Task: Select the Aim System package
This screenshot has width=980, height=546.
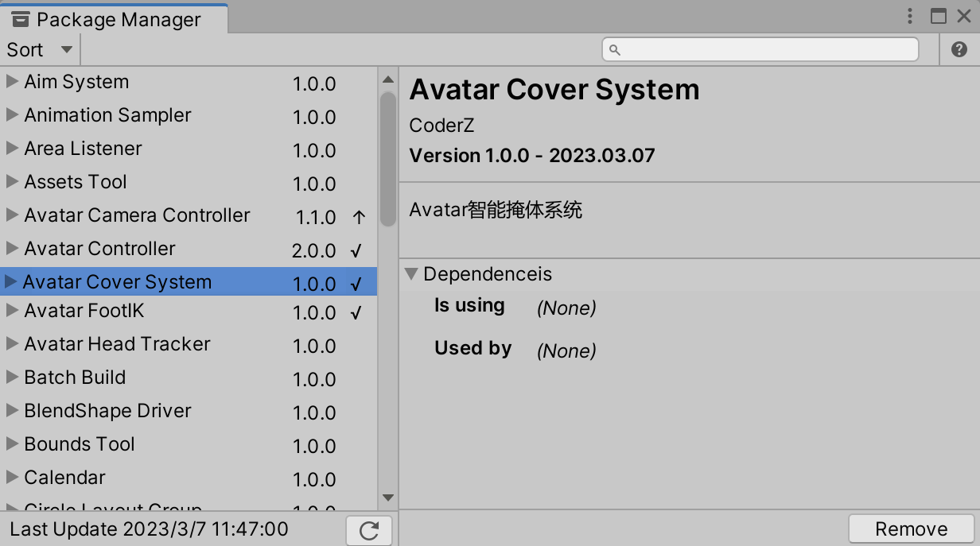Action: click(x=189, y=83)
